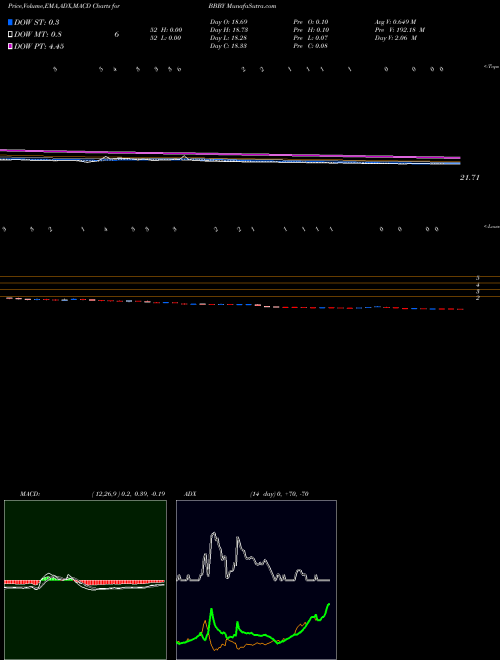Open the ADX indicator chart
This screenshot has height=660, width=500.
256,580
